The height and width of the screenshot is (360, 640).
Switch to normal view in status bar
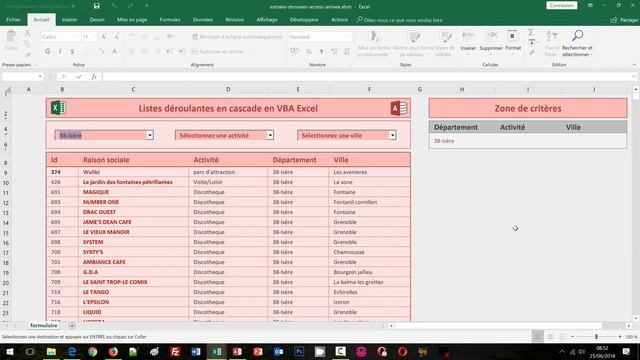[538, 337]
